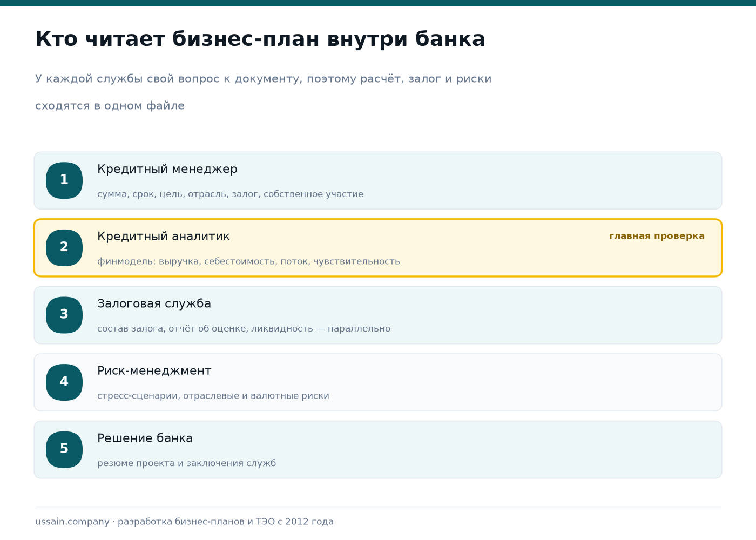
Task: Click the number 5 badge for Решение банка
Action: click(x=64, y=449)
